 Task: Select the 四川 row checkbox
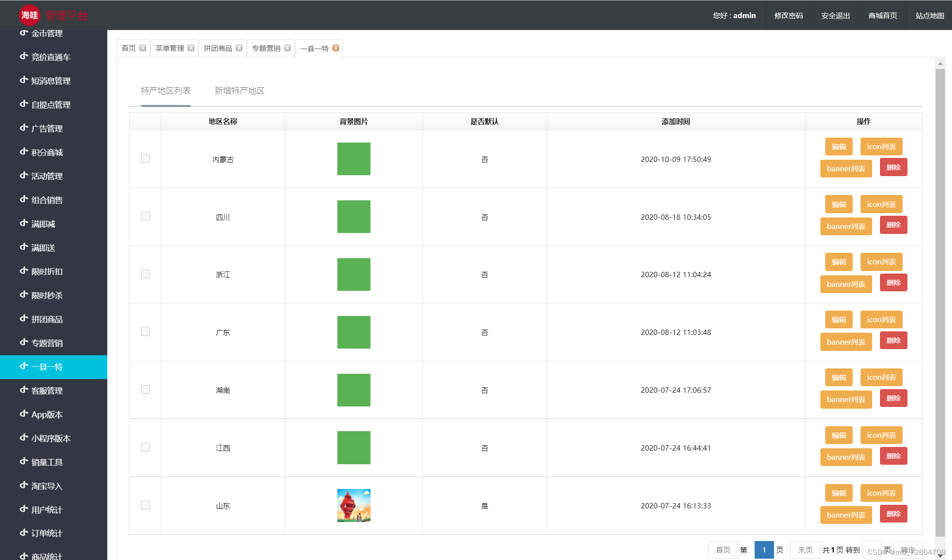tap(145, 216)
